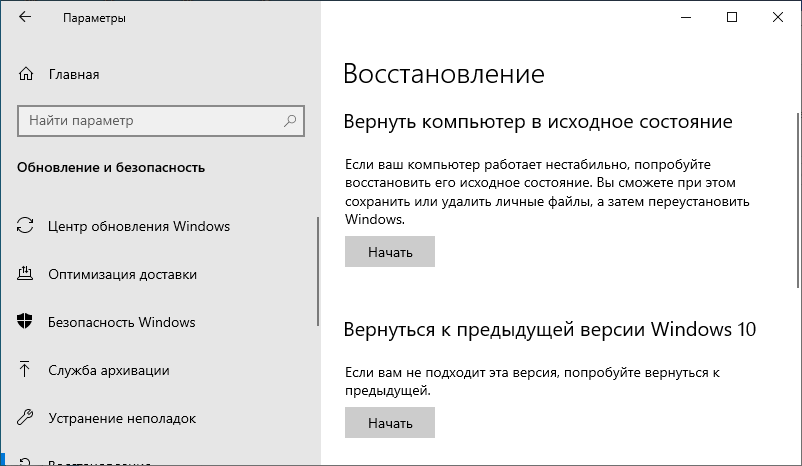Open the Служба архивации settings

(108, 370)
